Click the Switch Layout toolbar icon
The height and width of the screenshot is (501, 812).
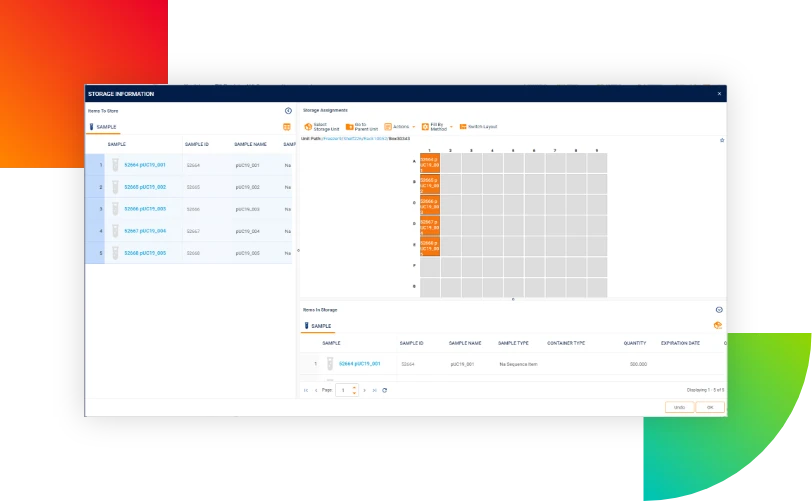[463, 126]
